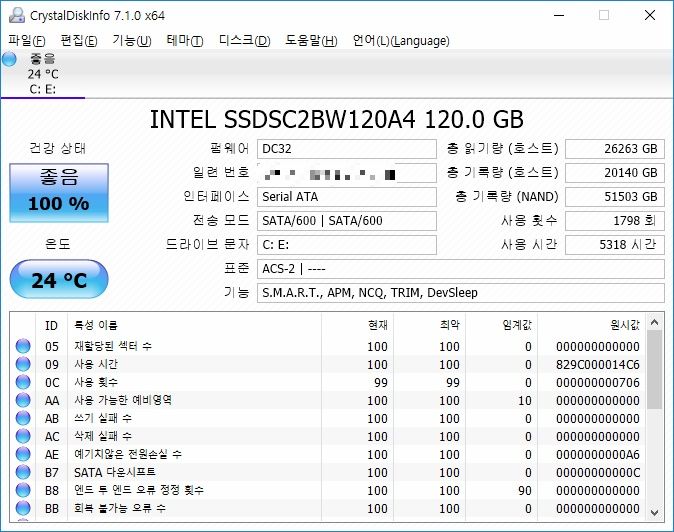Select the 사용 가능한 예비영역 row

click(x=328, y=401)
